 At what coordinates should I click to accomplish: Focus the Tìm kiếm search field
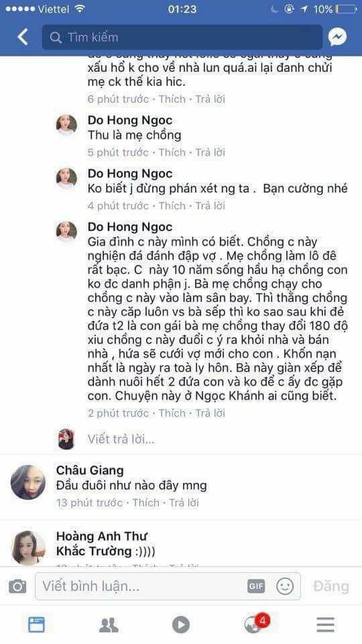(182, 38)
